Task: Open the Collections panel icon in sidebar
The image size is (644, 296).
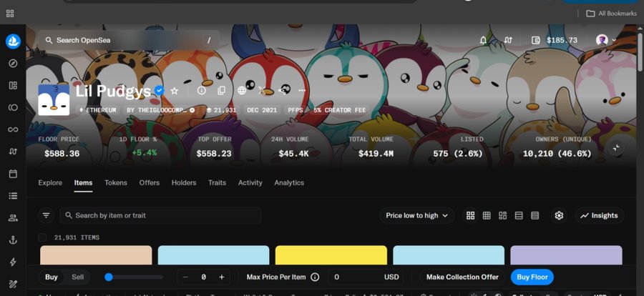Action: click(13, 85)
